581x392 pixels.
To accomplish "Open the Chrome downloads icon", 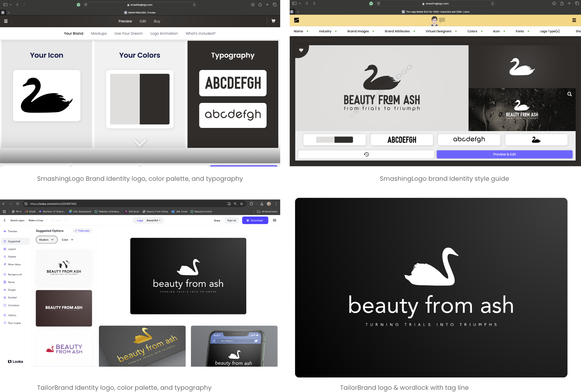I will tap(262, 204).
